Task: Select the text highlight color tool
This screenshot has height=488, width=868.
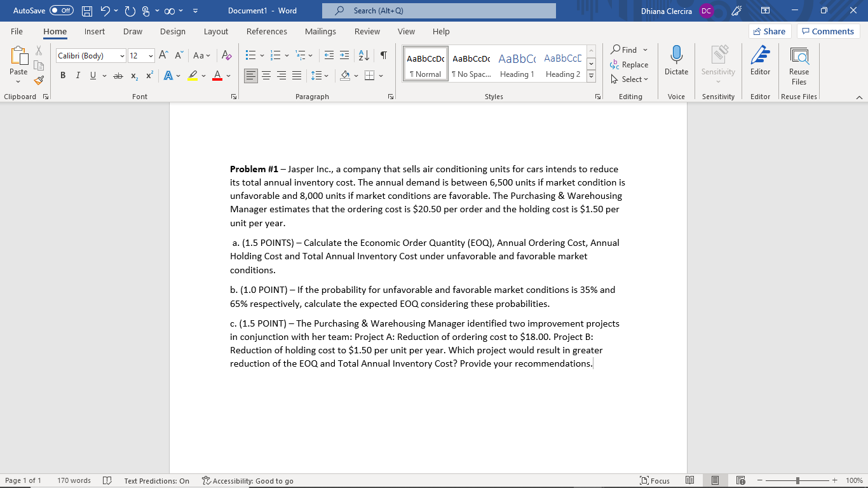Action: tap(193, 75)
